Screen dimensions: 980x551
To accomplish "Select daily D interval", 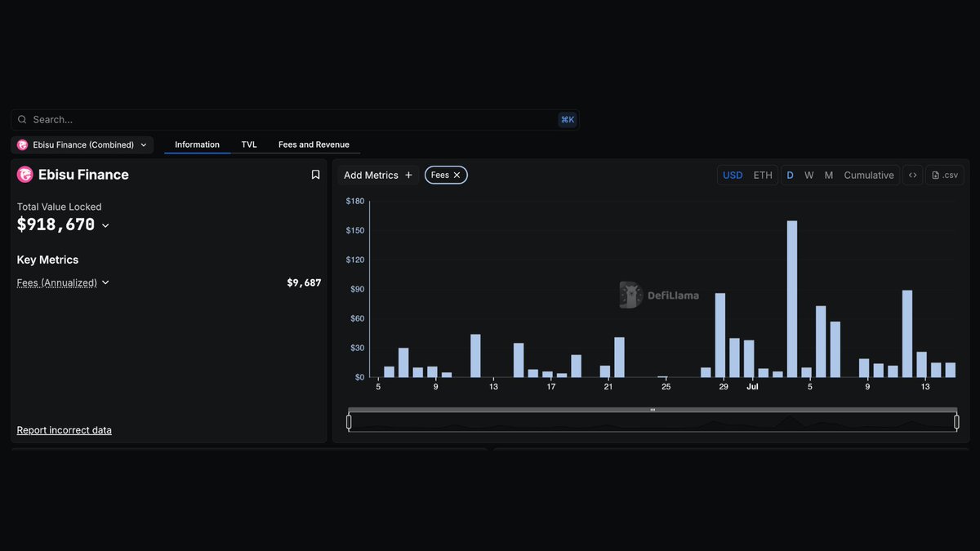I will (x=790, y=176).
